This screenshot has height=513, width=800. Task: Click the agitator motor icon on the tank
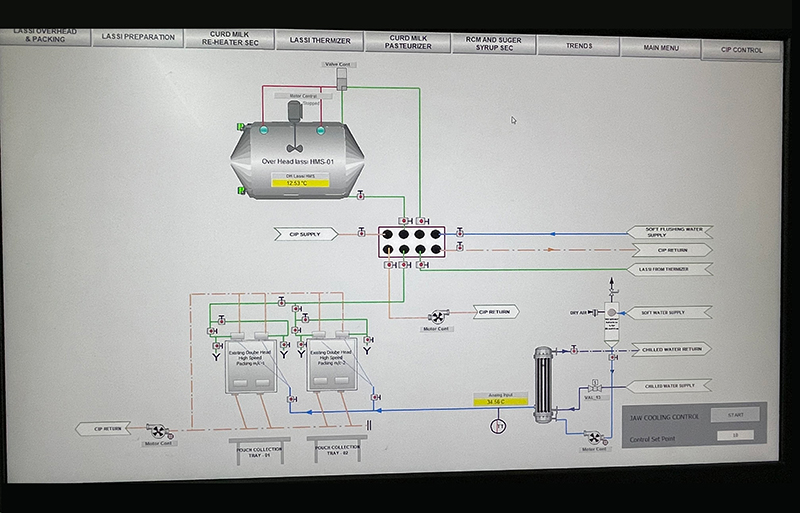click(295, 112)
